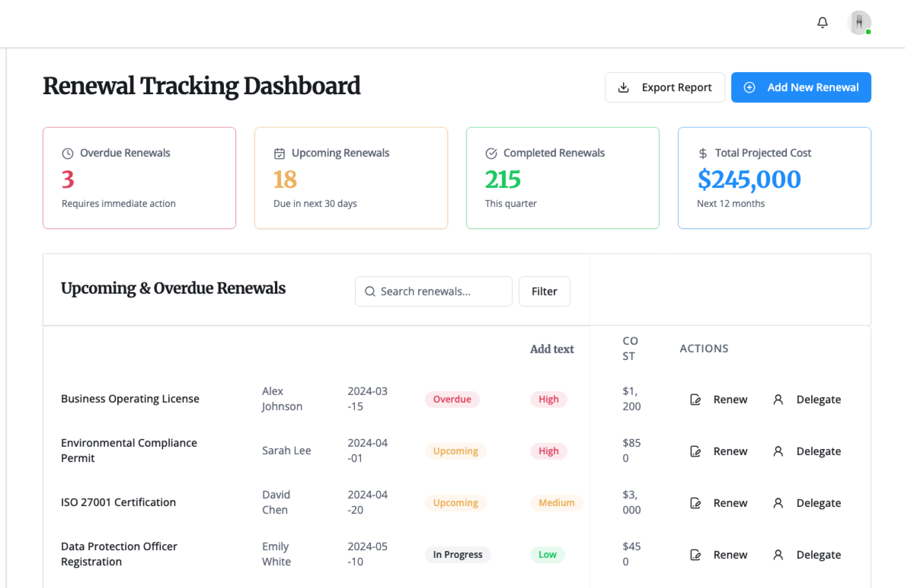Click the checkmark icon on Completed Renewals card
The height and width of the screenshot is (588, 905).
[491, 154]
